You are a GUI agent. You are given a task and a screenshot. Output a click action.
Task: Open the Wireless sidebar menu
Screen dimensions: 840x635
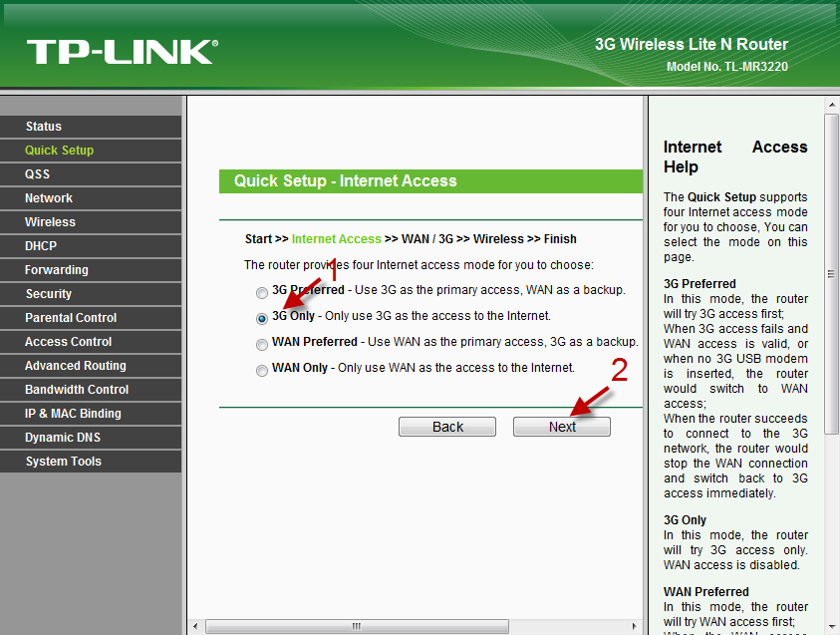91,222
